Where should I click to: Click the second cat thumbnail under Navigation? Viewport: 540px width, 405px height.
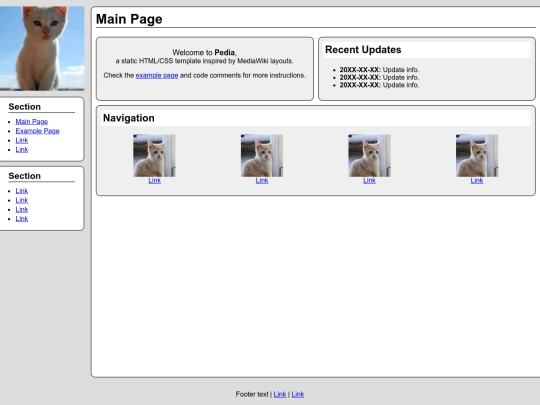pyautogui.click(x=262, y=156)
